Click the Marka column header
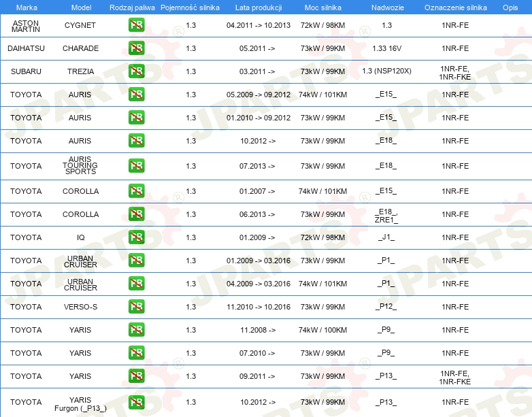The height and width of the screenshot is (417, 532). click(27, 7)
